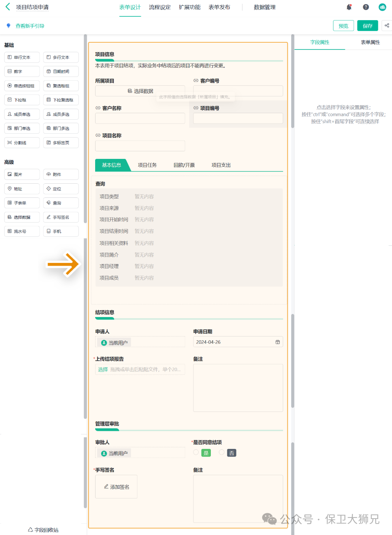Screen dimensions: 392x535
Task: Open the user avatar icon at top right
Action: [382, 7]
